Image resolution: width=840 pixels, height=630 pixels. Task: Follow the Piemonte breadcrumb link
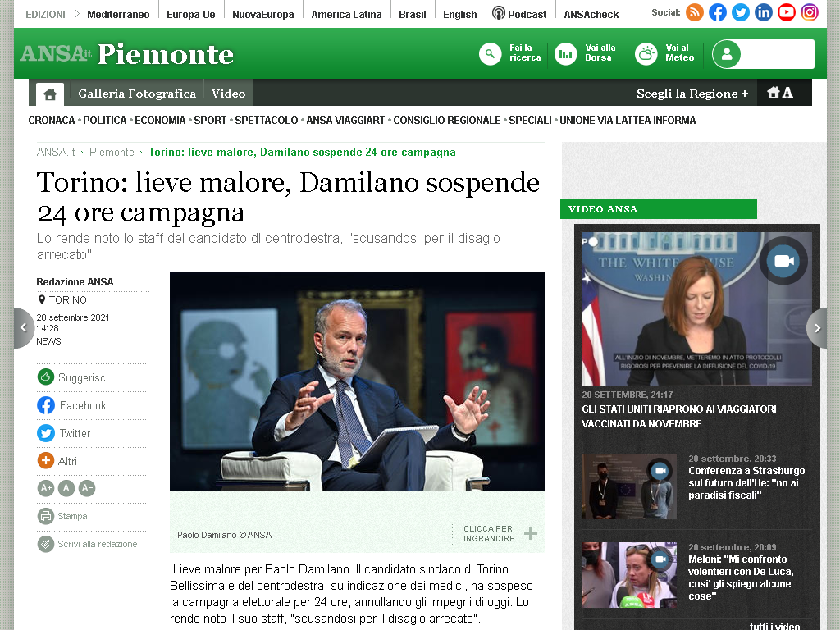pos(112,152)
